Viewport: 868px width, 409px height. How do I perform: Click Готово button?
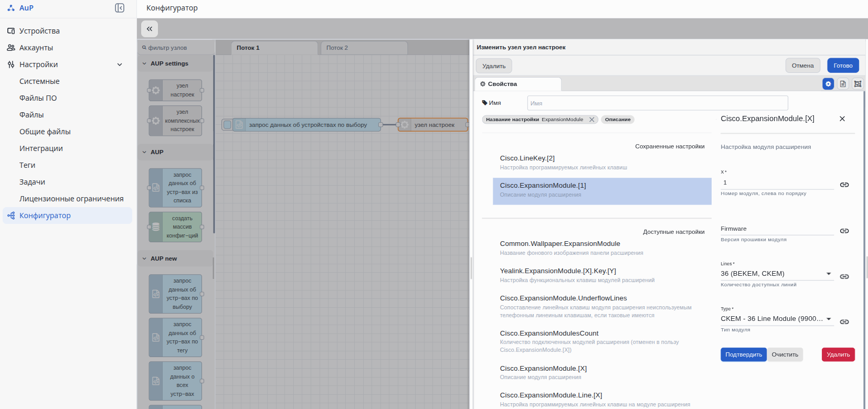click(843, 66)
